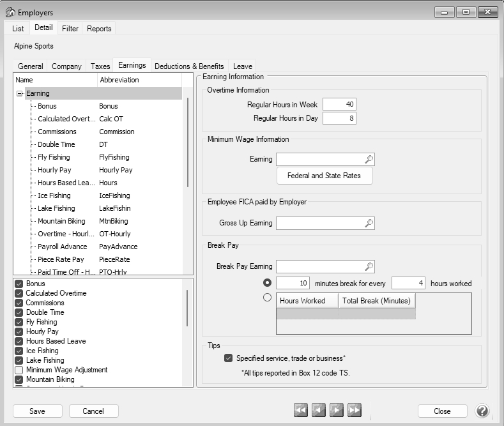Select the Hours Worked table radio button
The image size is (504, 426).
click(x=267, y=297)
